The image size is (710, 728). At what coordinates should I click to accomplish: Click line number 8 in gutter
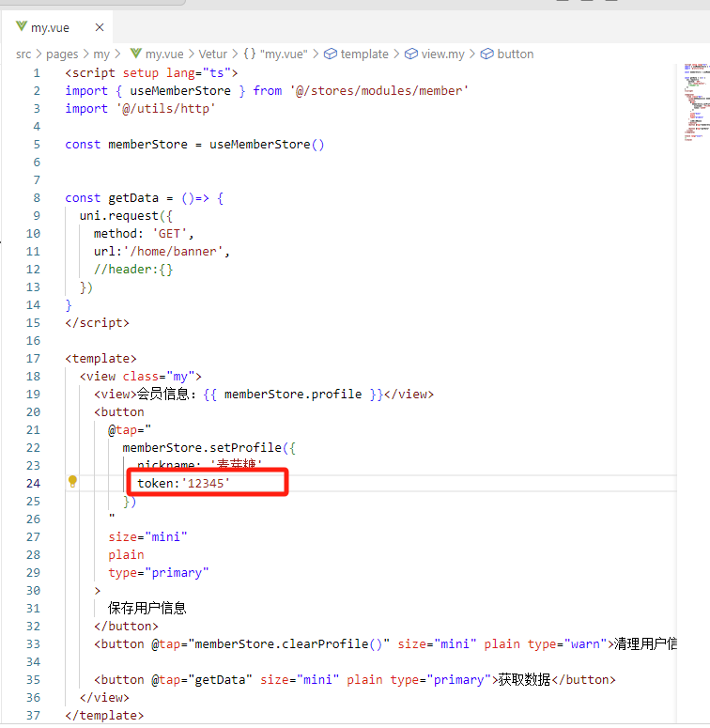pos(37,198)
